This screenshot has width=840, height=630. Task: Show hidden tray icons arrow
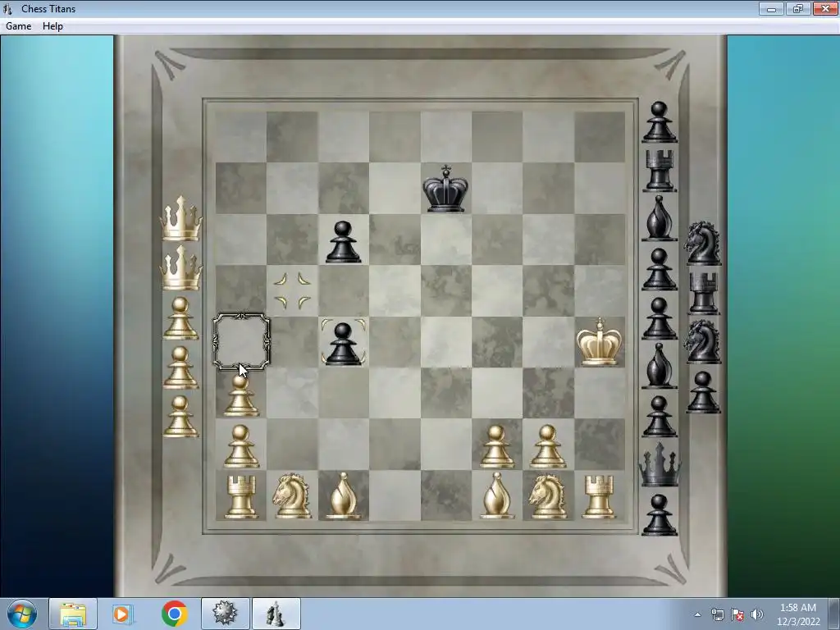697,614
